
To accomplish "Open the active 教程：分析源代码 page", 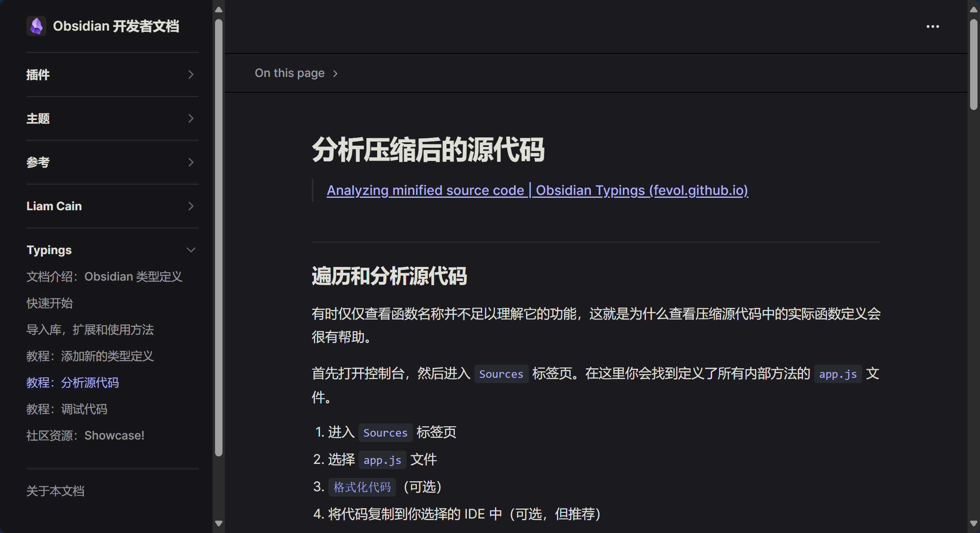I will [73, 382].
